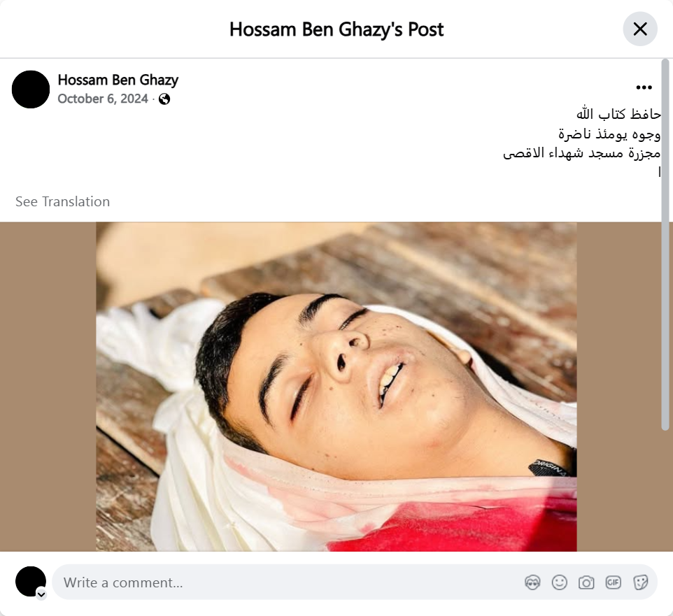Click the vertical scrollbar of the post
673x616 pixels.
point(665,245)
